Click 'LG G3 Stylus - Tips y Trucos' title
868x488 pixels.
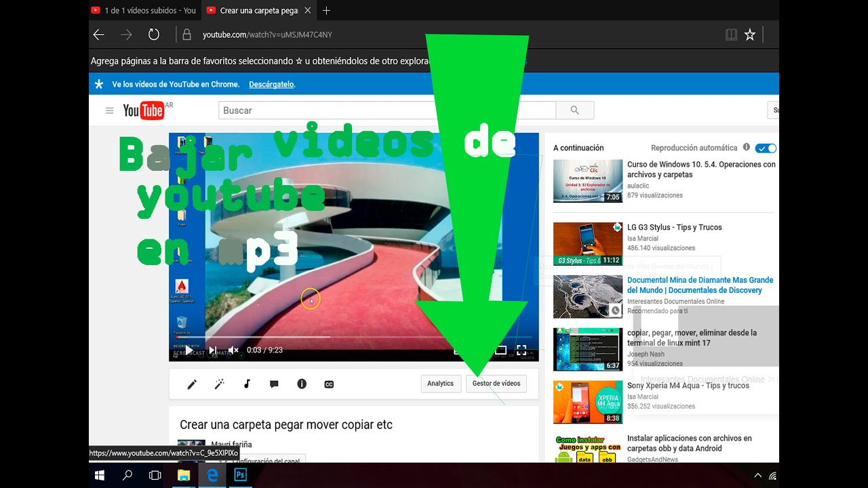[675, 228]
